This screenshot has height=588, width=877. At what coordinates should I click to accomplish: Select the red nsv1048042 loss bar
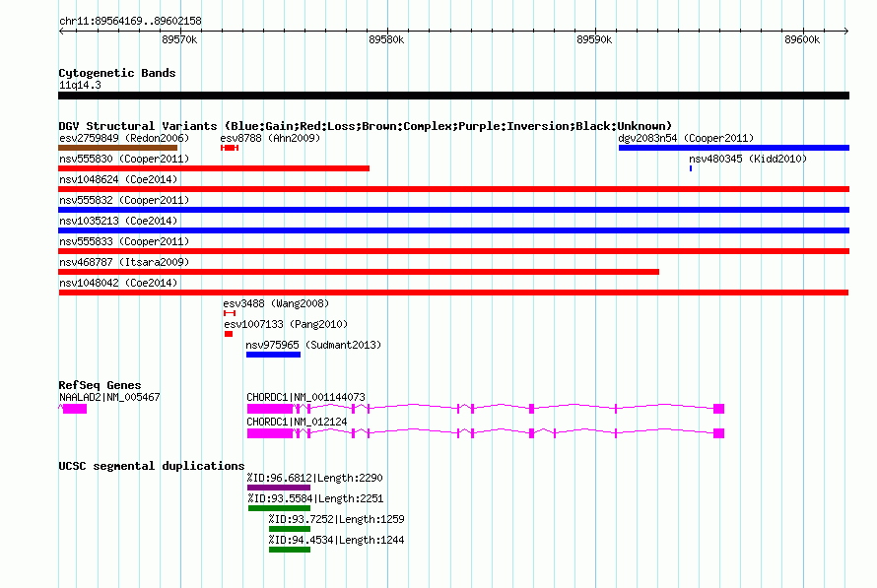point(453,293)
